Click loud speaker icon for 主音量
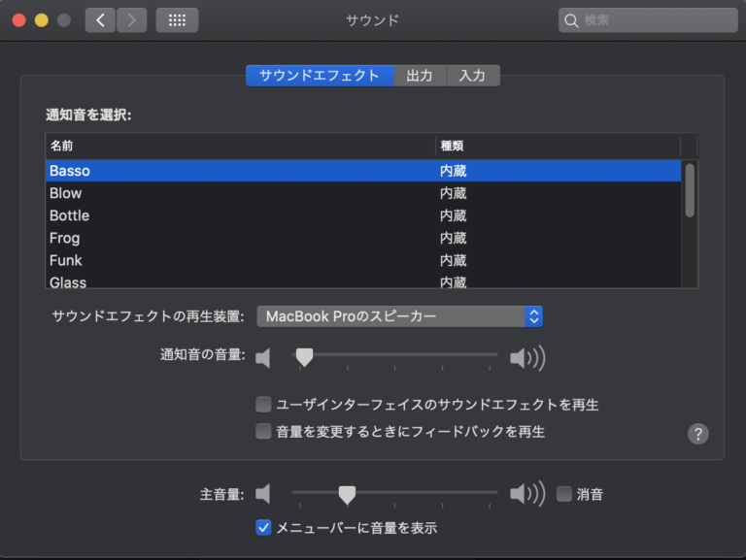The image size is (746, 560). pyautogui.click(x=526, y=494)
